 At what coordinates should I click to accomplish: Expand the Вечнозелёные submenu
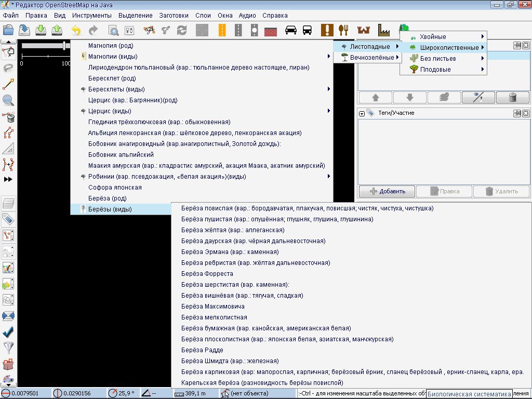370,58
